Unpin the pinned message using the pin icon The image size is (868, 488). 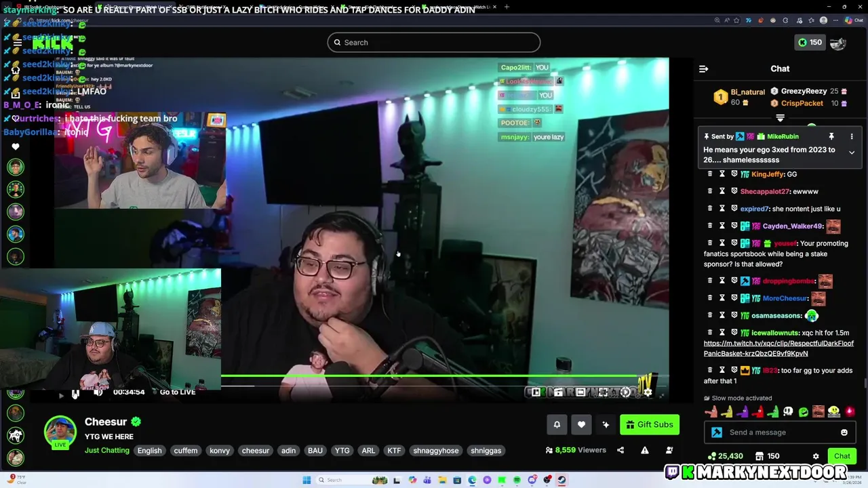(831, 136)
